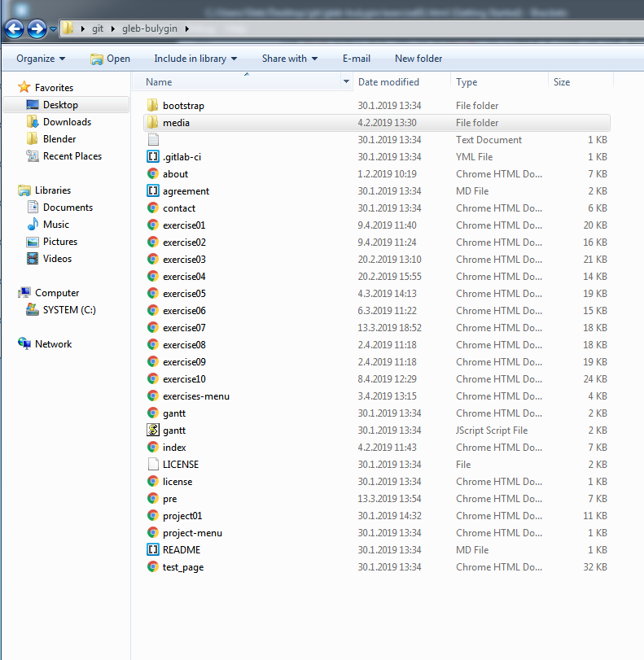Select Libraries in navigation pane
The width and height of the screenshot is (644, 660).
point(53,190)
